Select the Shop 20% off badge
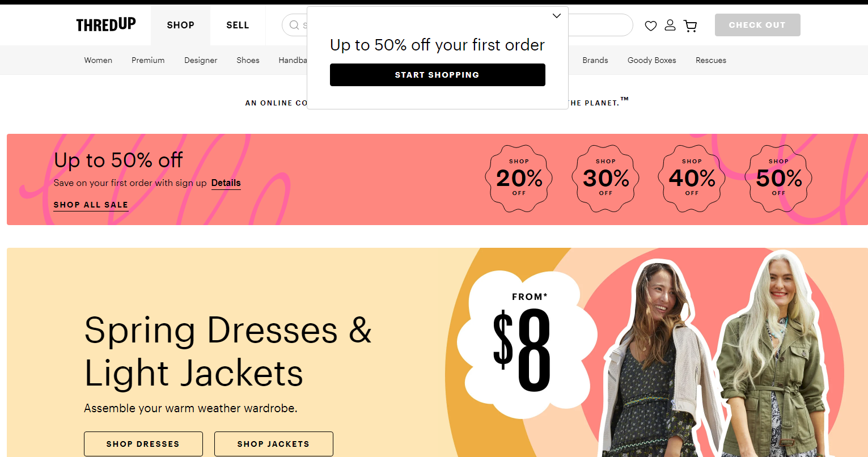The image size is (868, 457). pos(519,179)
